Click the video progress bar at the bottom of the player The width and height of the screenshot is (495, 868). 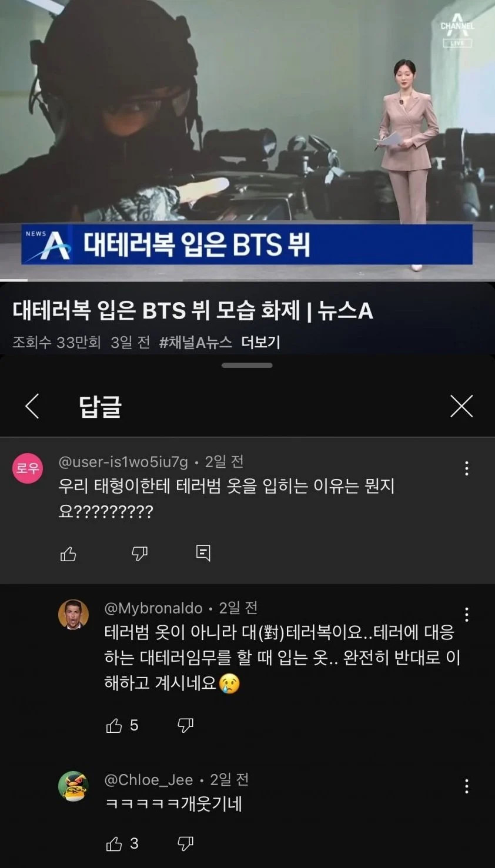click(x=247, y=280)
